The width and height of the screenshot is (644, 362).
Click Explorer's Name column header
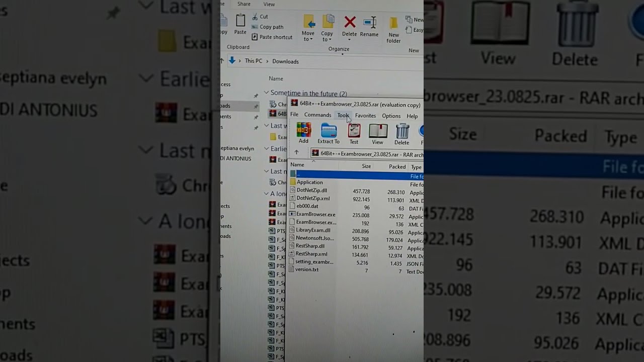point(276,78)
